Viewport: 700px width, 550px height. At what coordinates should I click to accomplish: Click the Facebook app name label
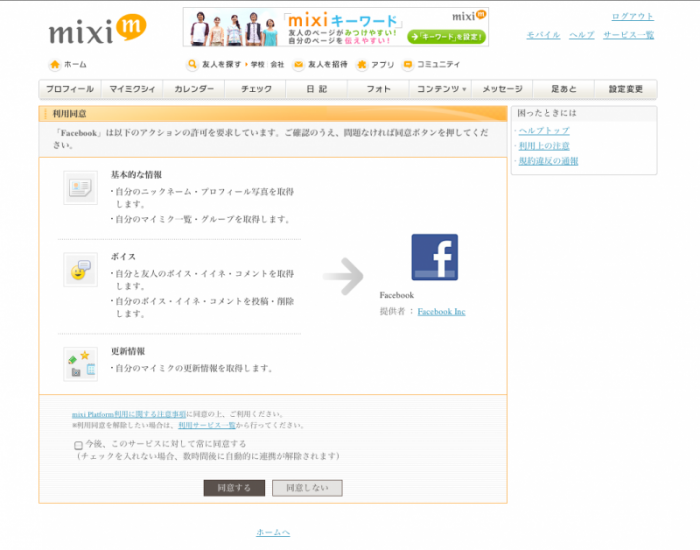(x=396, y=295)
